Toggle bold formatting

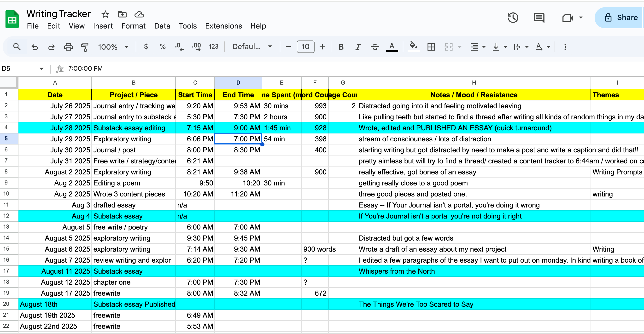pos(341,47)
